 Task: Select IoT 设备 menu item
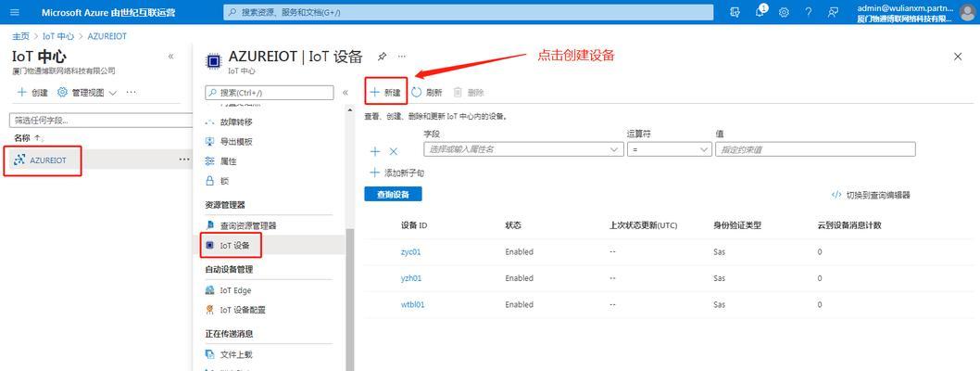tap(234, 246)
